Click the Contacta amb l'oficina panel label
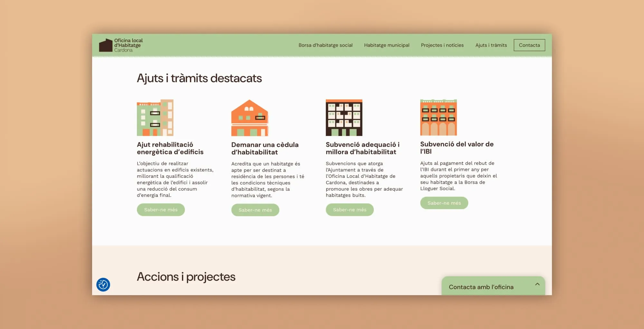The width and height of the screenshot is (644, 329). pyautogui.click(x=481, y=287)
